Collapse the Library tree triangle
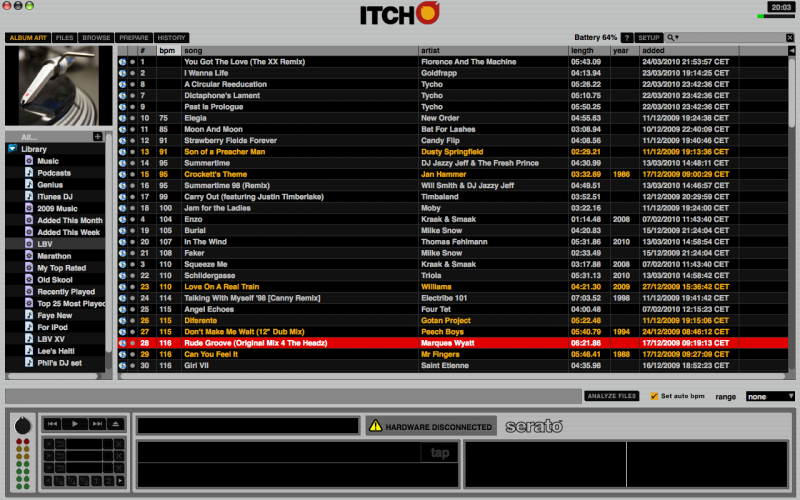 click(13, 148)
